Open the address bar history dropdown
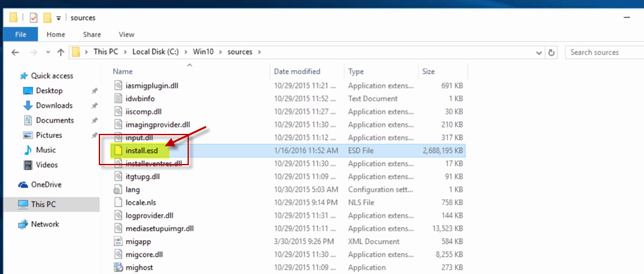This screenshot has width=644, height=274. coord(539,53)
